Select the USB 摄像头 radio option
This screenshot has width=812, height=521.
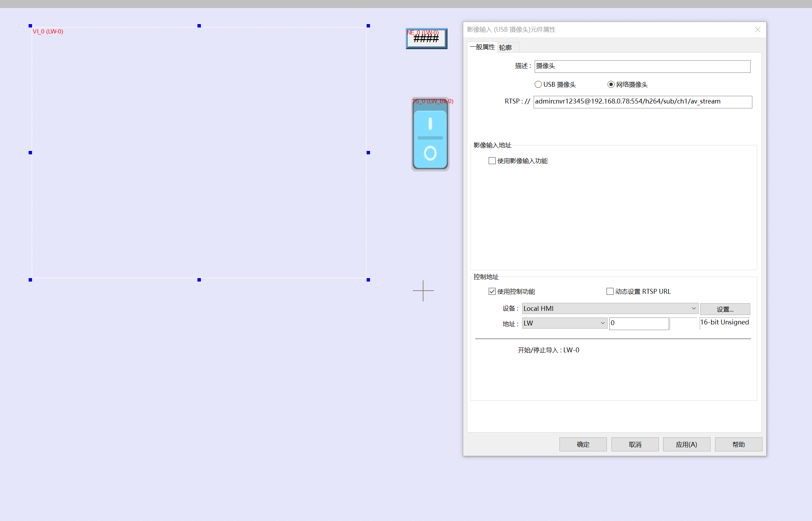538,84
